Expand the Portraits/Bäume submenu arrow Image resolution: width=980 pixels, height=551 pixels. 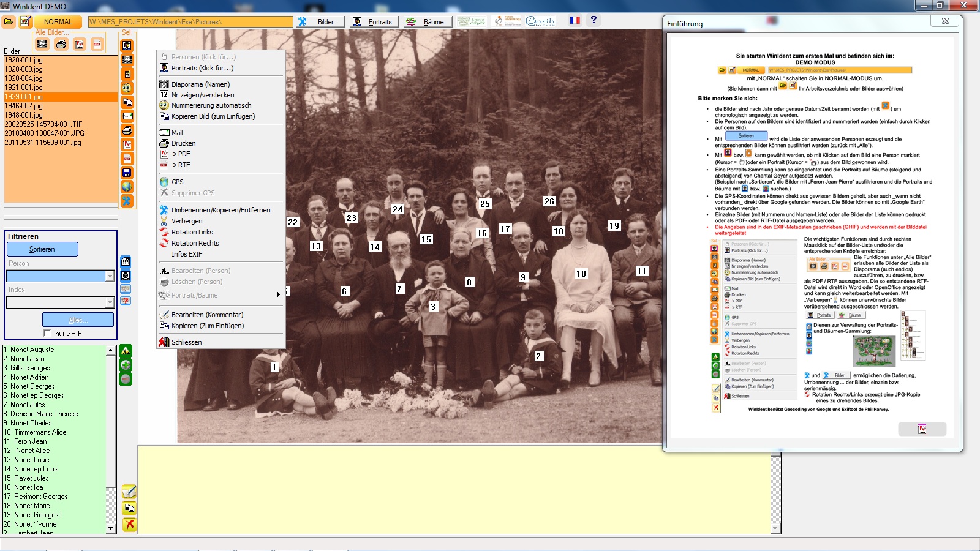pyautogui.click(x=278, y=295)
